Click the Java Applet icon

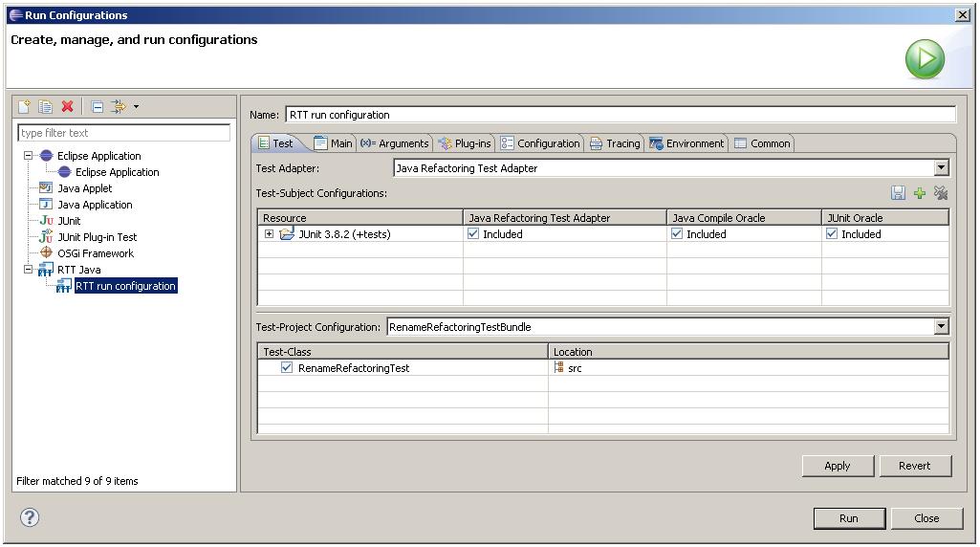pos(46,187)
